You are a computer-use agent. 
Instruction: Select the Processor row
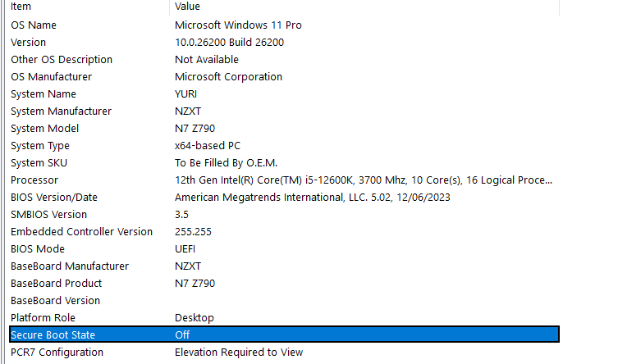point(34,180)
